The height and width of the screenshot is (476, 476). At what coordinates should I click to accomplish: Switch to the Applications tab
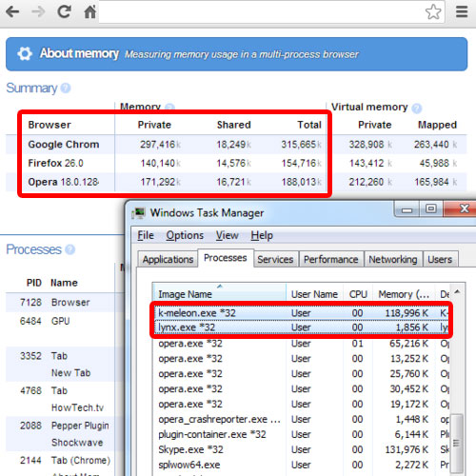tap(168, 259)
